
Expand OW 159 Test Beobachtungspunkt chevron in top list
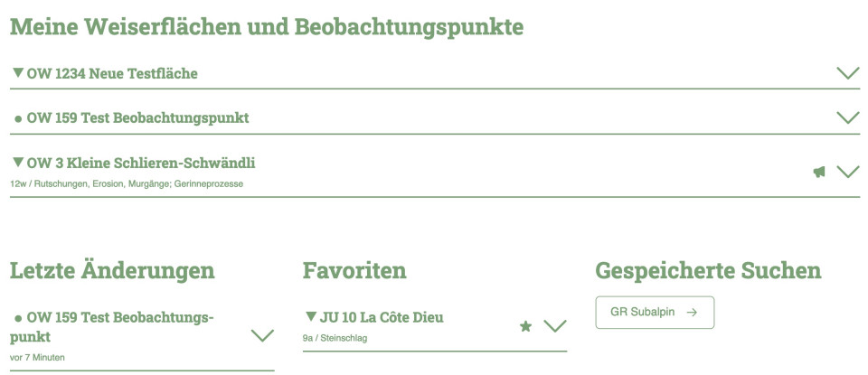pos(847,117)
